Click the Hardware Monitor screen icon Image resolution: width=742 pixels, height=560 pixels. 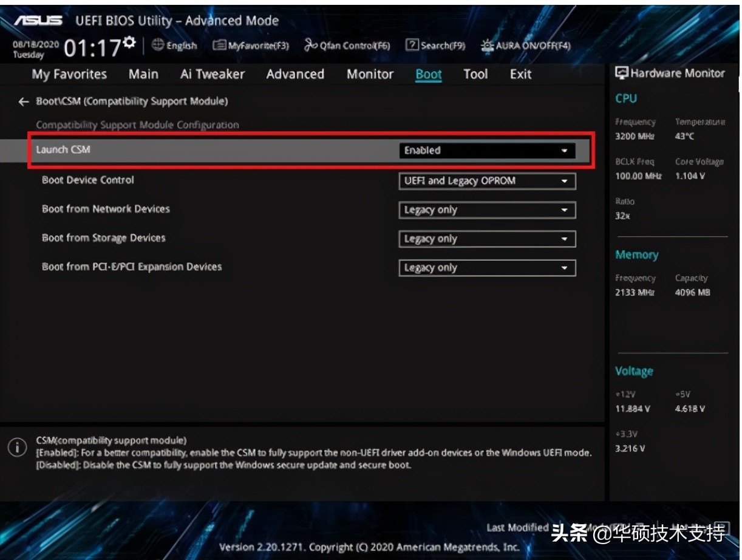[621, 73]
